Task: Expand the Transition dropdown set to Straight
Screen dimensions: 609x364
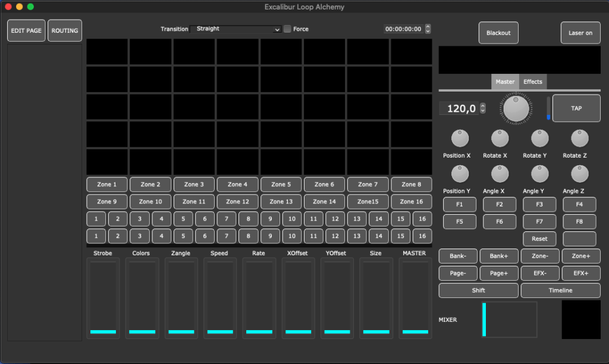Action: click(x=236, y=29)
